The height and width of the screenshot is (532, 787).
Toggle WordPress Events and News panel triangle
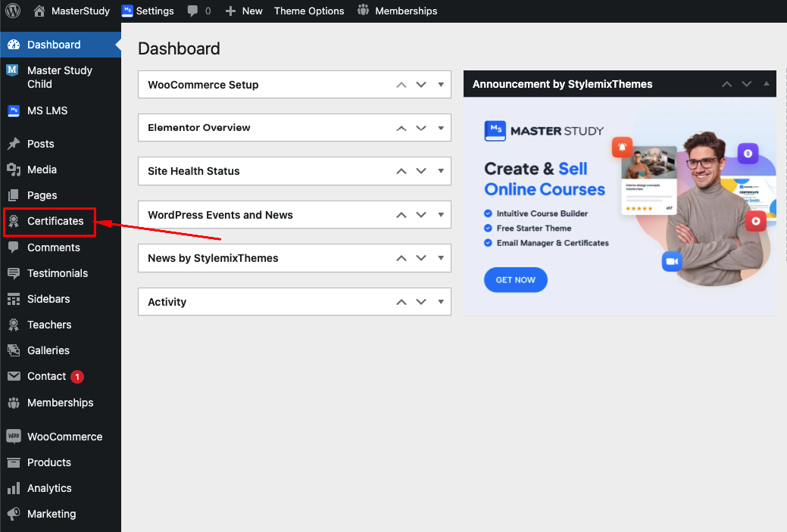pyautogui.click(x=441, y=215)
